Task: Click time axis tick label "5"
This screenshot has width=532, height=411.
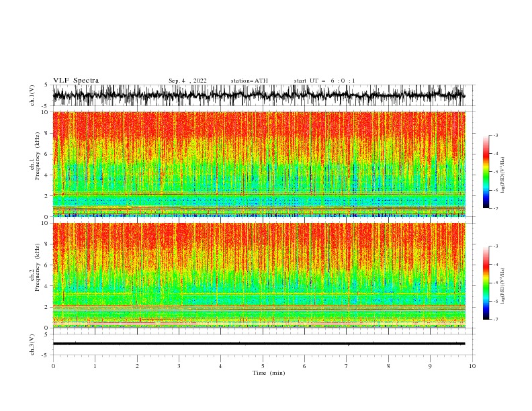Action: coord(263,366)
